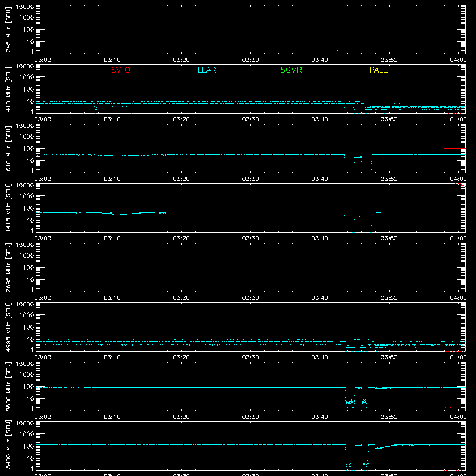Image resolution: width=476 pixels, height=476 pixels.
Task: Click 03:40 time label under 410 MHz panel
Action: pos(320,120)
